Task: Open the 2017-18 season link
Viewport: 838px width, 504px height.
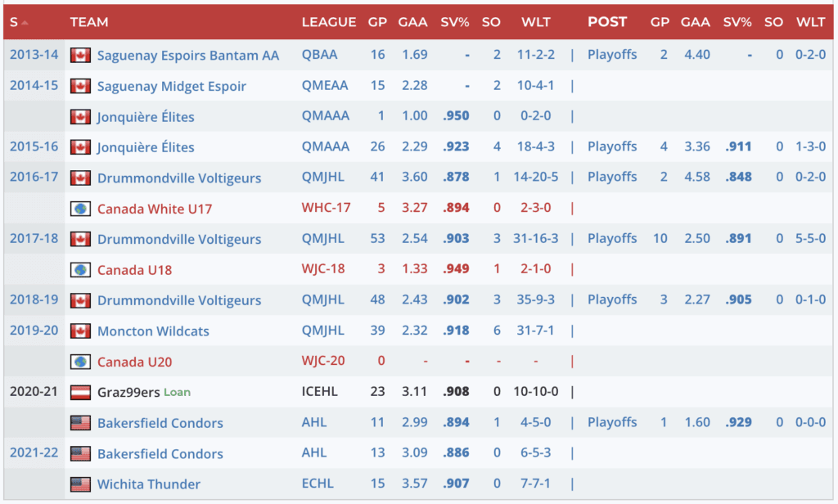Action: click(x=34, y=239)
